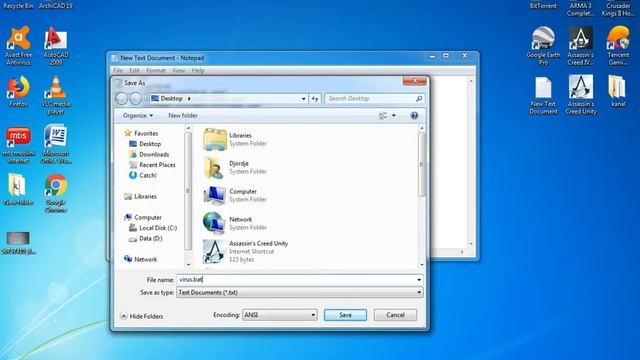Select the image thumbnail icon on desktop

tap(18, 243)
